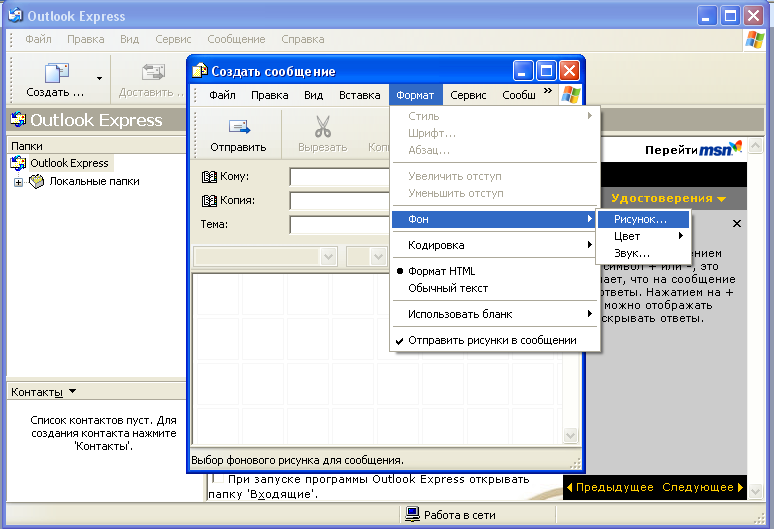The height and width of the screenshot is (529, 774).
Task: Open the dropdown arrow next to Создать
Action: [99, 78]
